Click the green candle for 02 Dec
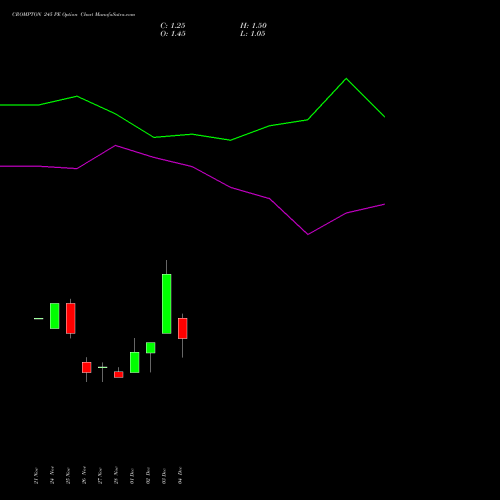This screenshot has height=500, width=500. 151,348
